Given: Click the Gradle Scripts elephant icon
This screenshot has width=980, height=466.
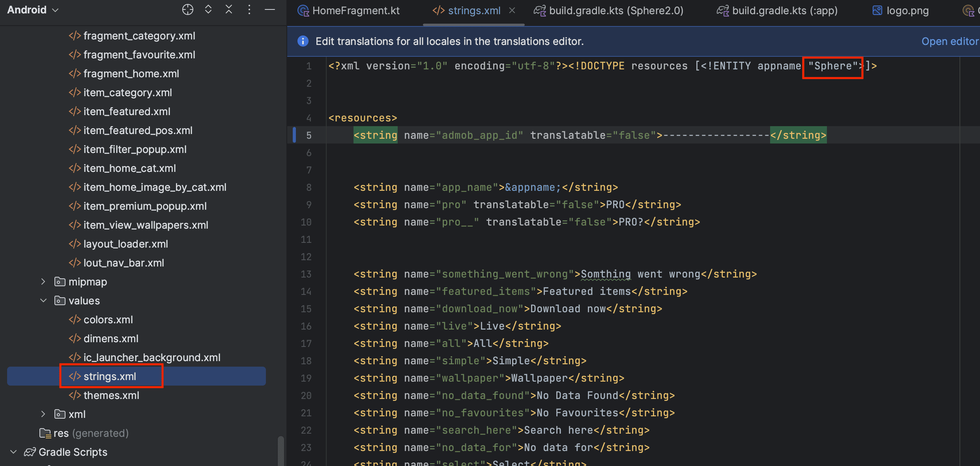Looking at the screenshot, I should pos(30,452).
